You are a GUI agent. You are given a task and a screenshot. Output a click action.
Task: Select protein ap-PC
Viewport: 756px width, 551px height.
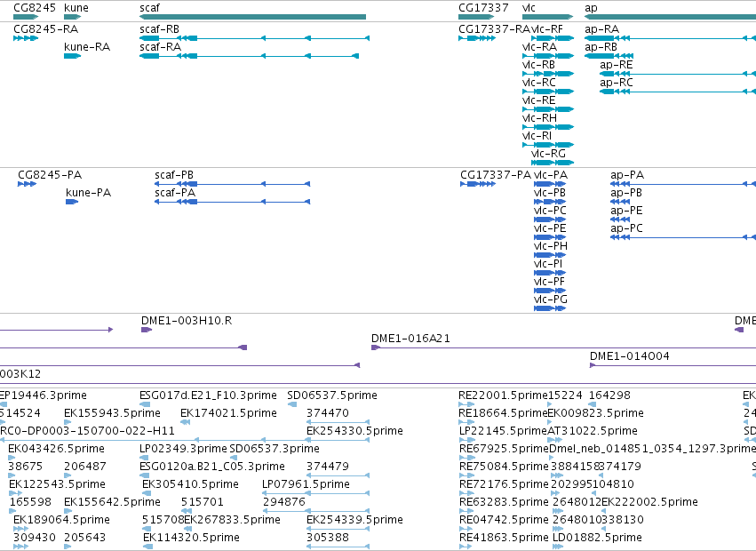[683, 237]
